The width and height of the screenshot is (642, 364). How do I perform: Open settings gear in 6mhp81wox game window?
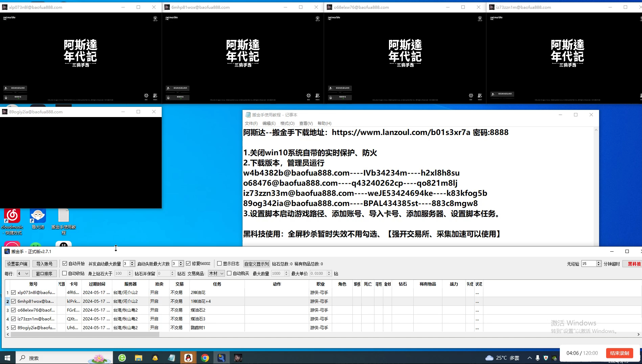[308, 96]
